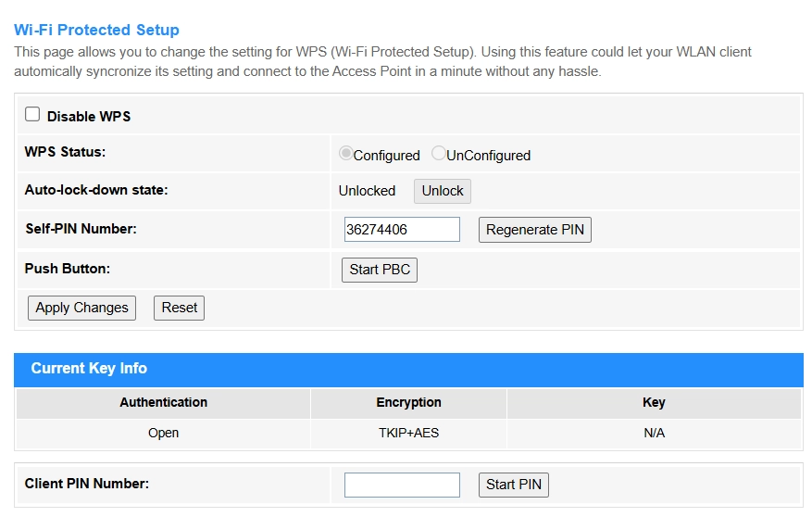Screen dimensions: 812x517
Task: Click the Key column header
Action: pyautogui.click(x=654, y=402)
